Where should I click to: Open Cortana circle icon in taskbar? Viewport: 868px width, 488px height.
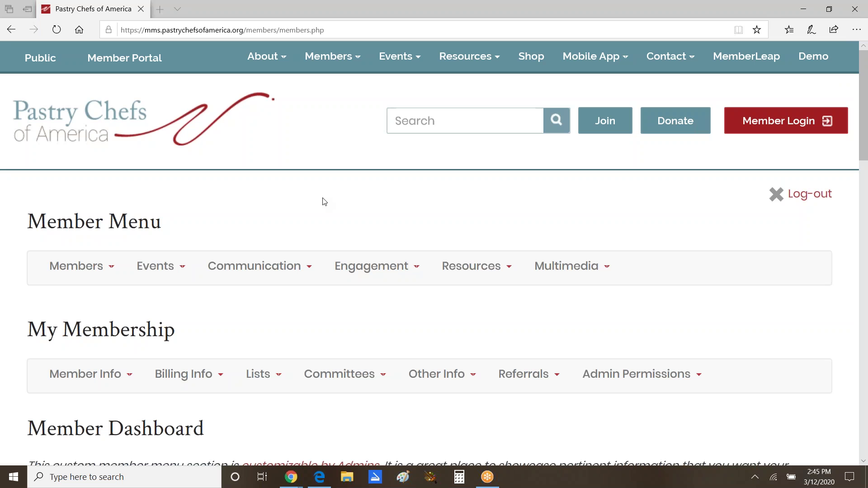point(235,477)
